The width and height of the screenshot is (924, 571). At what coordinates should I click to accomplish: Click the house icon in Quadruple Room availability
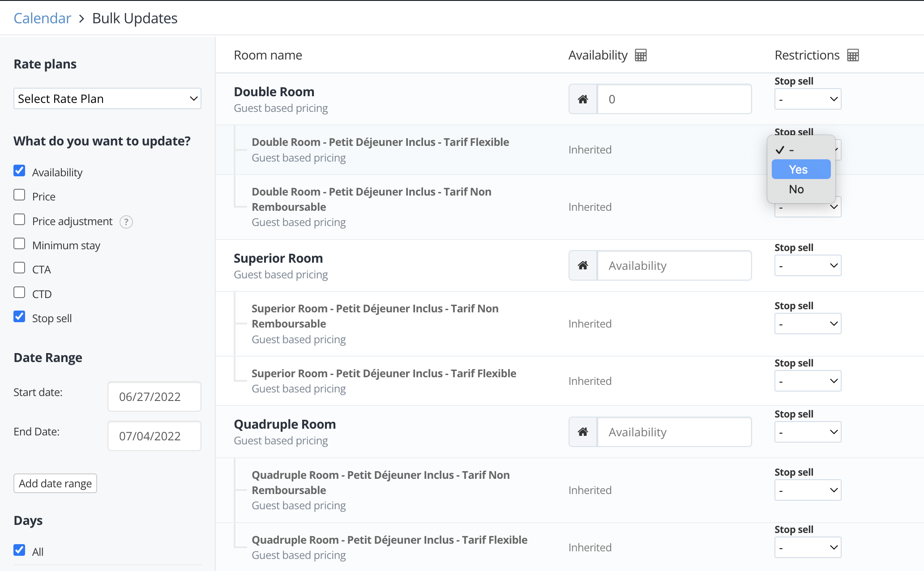(583, 432)
